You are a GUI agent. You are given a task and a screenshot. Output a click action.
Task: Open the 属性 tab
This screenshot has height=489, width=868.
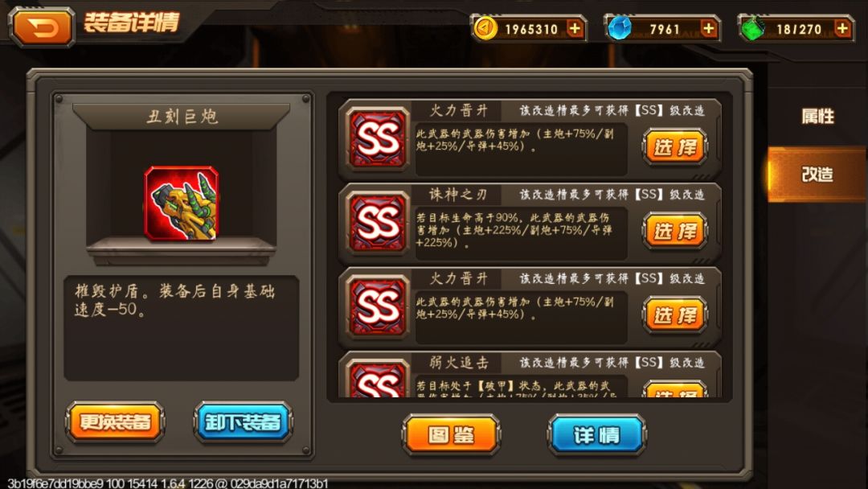817,117
